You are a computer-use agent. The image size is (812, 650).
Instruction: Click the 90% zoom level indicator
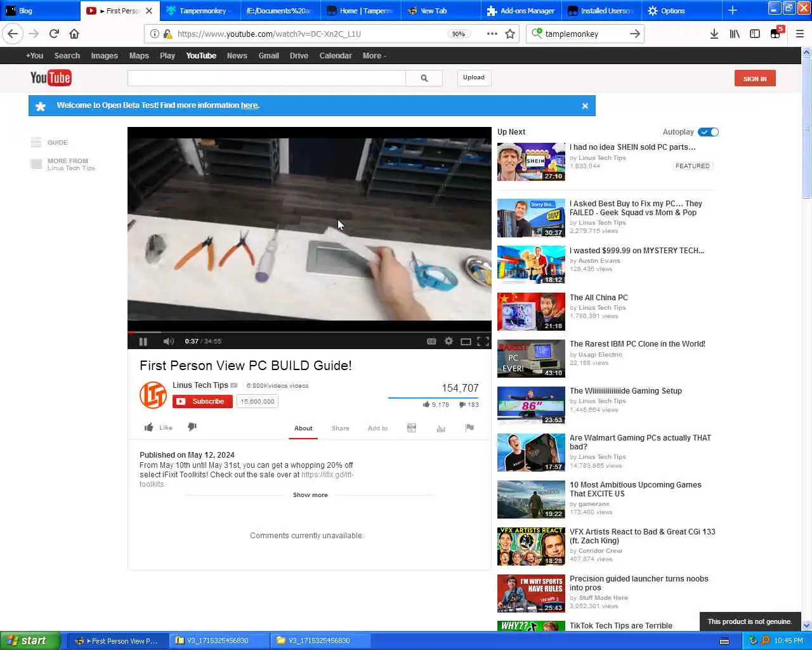click(458, 34)
